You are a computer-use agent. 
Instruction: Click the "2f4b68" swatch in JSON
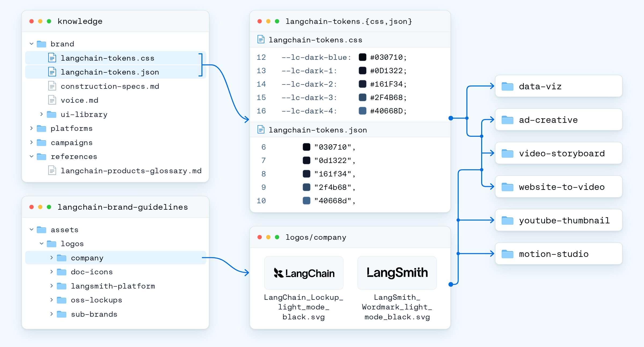(306, 187)
